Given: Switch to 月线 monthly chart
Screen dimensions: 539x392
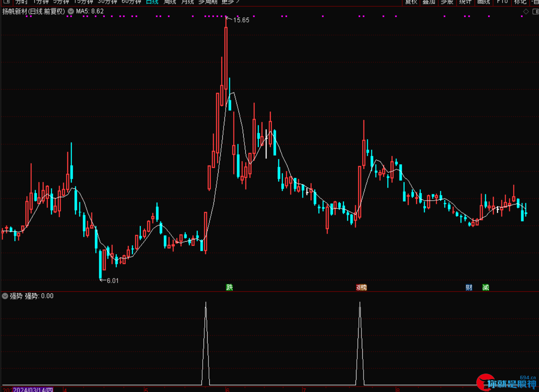Looking at the screenshot, I should click(188, 2).
